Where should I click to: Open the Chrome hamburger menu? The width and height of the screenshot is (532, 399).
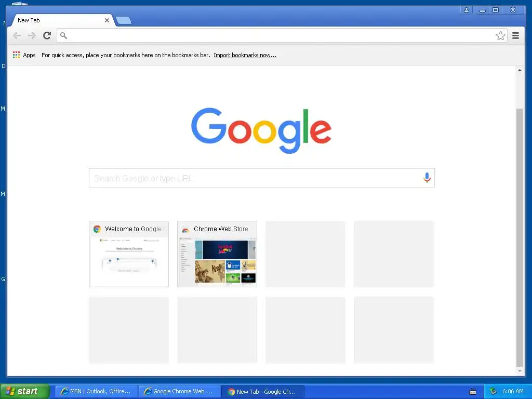coord(515,36)
